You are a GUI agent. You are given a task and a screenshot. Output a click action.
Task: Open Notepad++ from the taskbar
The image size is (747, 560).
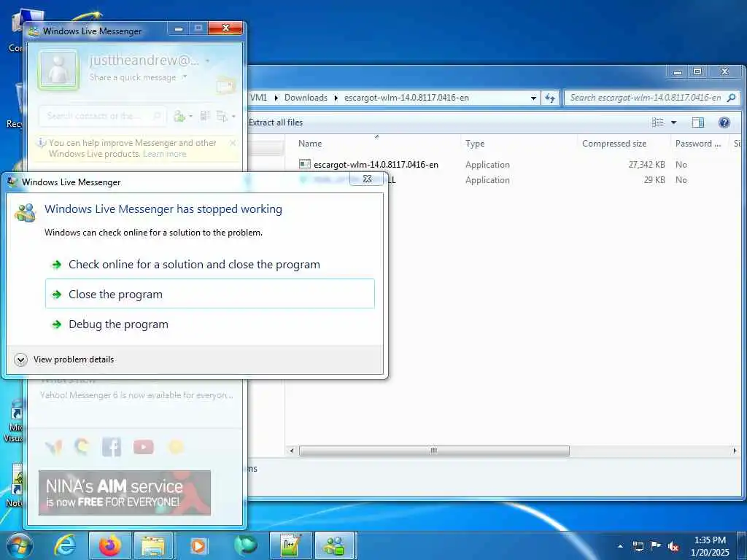pos(291,545)
